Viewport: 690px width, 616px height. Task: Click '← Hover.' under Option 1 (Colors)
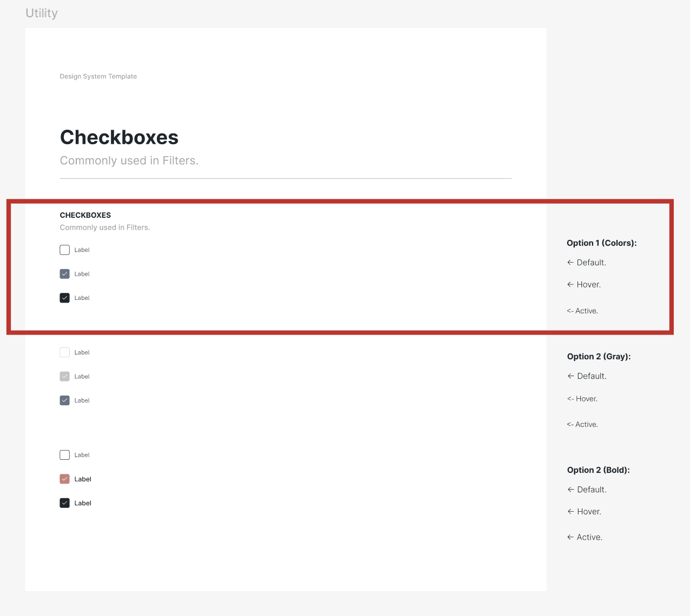tap(584, 285)
